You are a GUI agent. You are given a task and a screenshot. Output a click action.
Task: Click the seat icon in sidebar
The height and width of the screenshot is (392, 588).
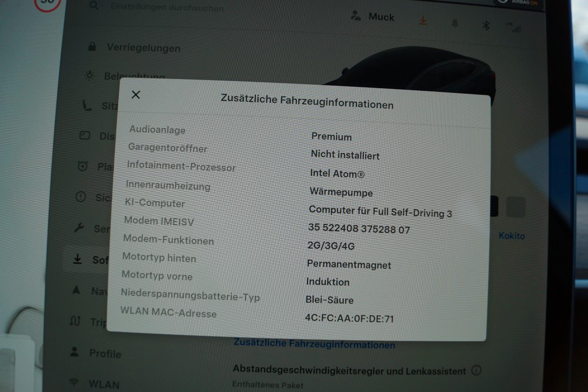87,105
